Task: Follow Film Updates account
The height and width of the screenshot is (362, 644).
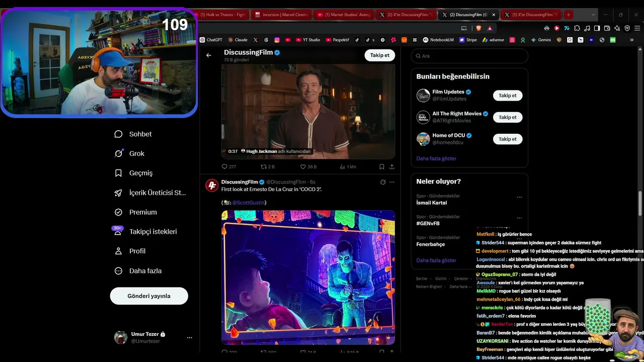Action: coord(508,96)
